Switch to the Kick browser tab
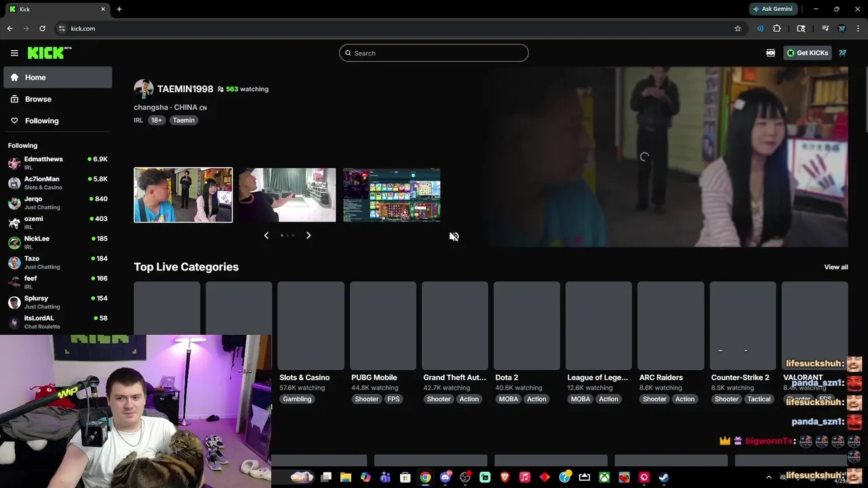Image resolution: width=868 pixels, height=488 pixels. [x=57, y=9]
